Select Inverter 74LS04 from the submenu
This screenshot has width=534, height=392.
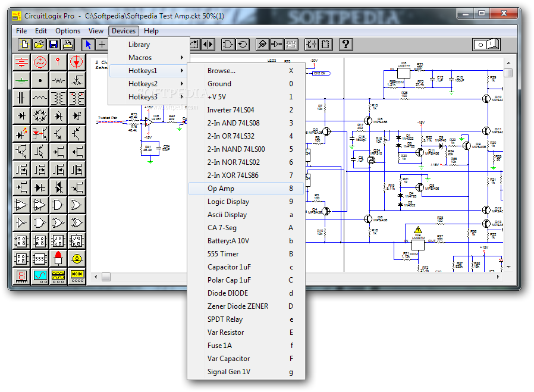click(x=246, y=110)
